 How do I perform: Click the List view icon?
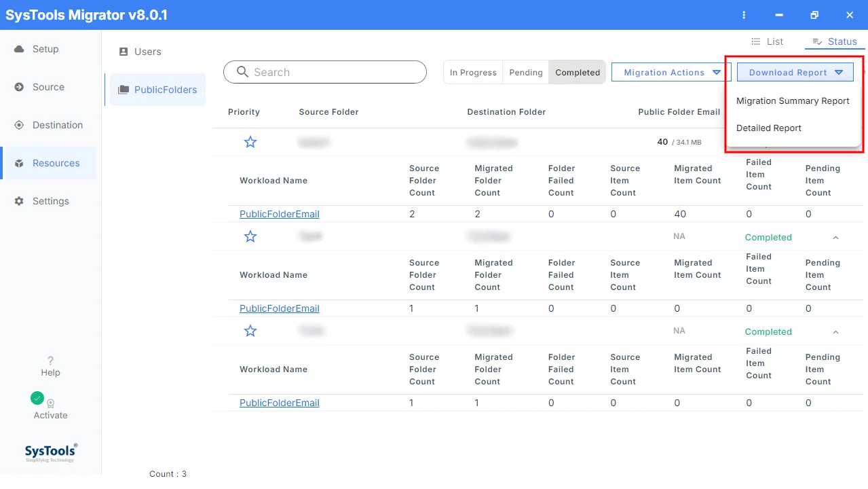click(755, 41)
